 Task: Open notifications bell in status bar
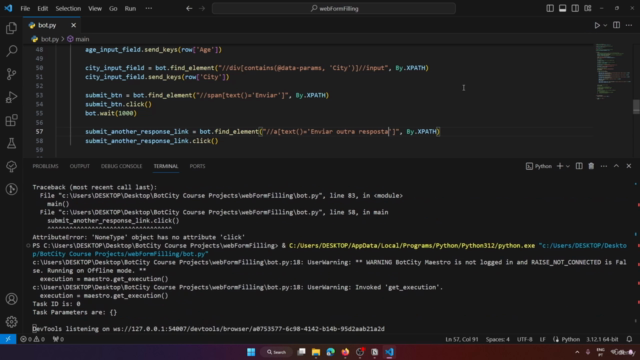[x=629, y=339]
